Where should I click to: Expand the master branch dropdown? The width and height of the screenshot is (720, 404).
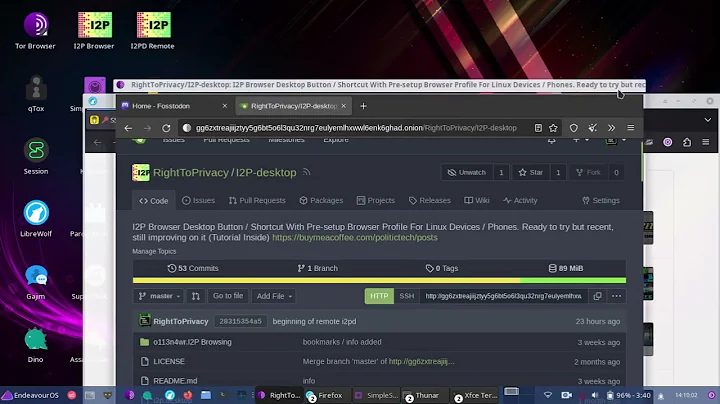coord(159,296)
